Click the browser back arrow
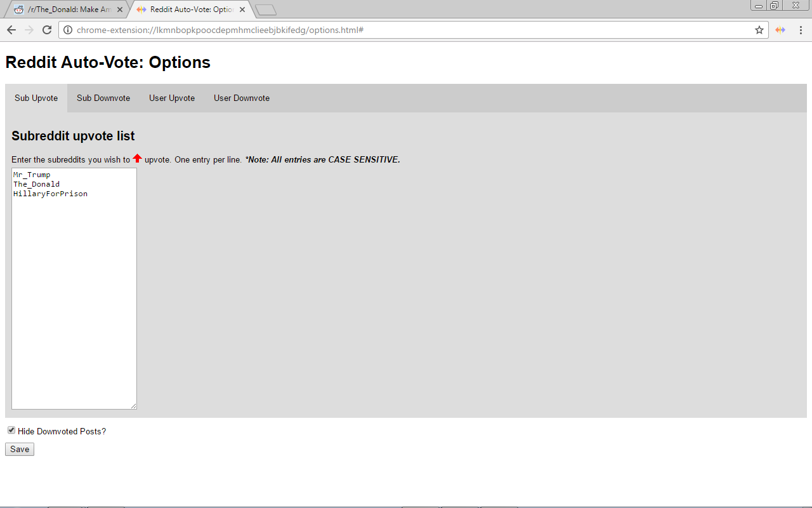 click(11, 30)
